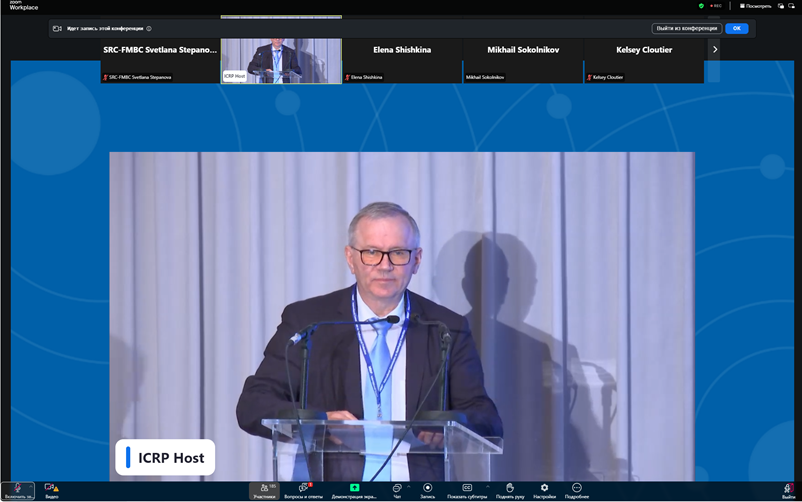Select Elena Shishkina participant tile
Screen dimensions: 802x502
click(402, 60)
